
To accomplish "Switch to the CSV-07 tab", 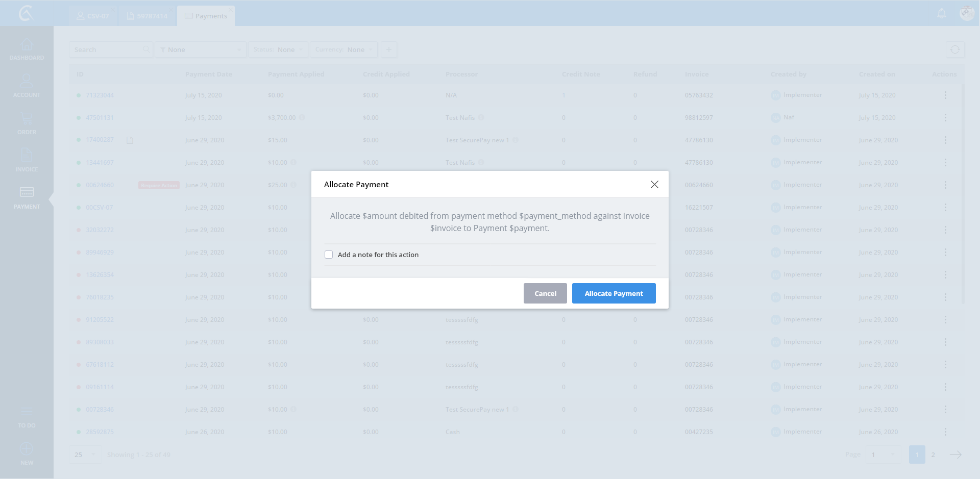I will pos(92,16).
